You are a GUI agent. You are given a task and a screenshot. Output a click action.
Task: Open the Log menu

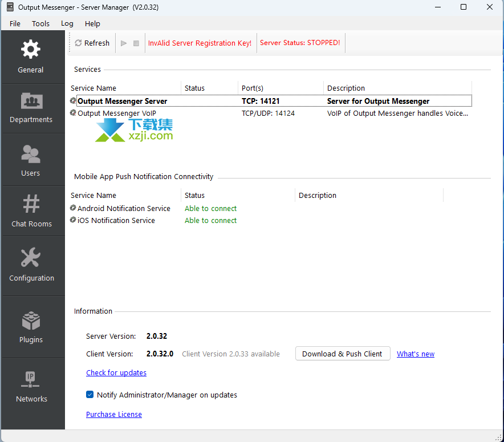click(x=67, y=23)
